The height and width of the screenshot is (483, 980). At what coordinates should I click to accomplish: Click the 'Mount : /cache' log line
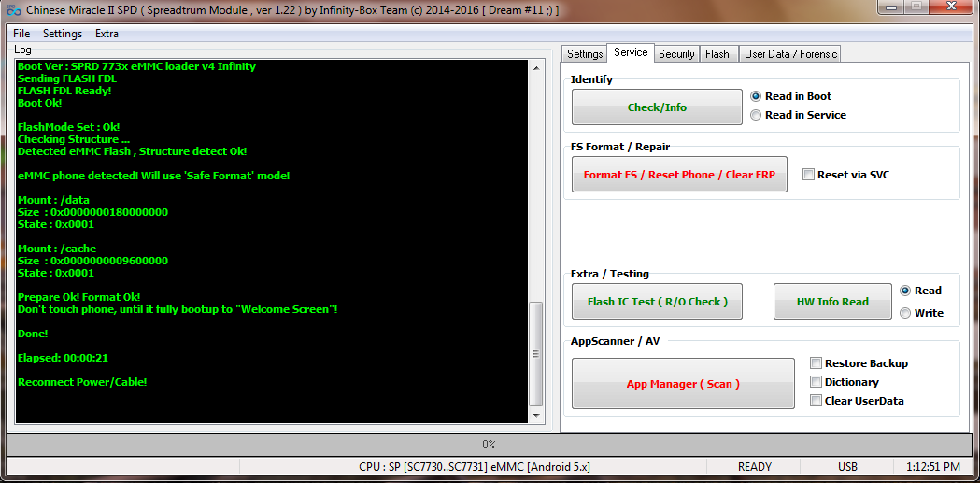click(x=57, y=249)
